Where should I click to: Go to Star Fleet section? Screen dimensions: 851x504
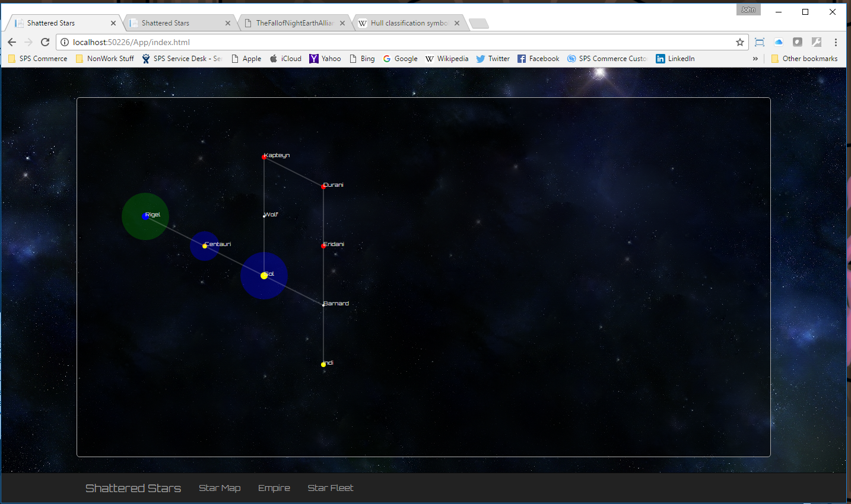coord(331,488)
